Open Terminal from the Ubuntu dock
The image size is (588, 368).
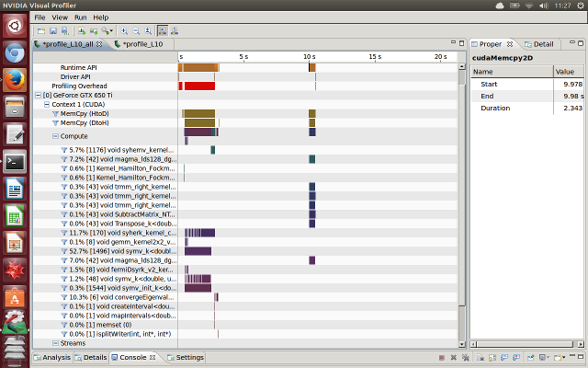[x=15, y=162]
